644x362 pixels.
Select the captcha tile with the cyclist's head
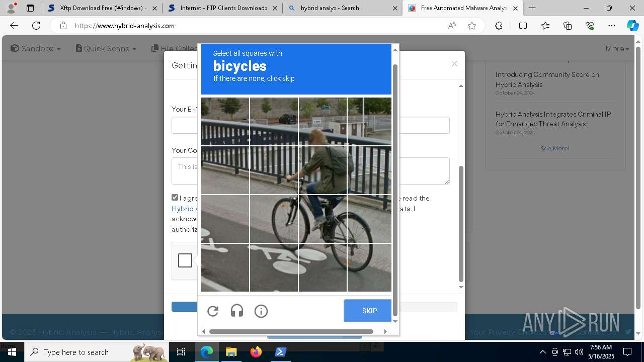click(323, 121)
